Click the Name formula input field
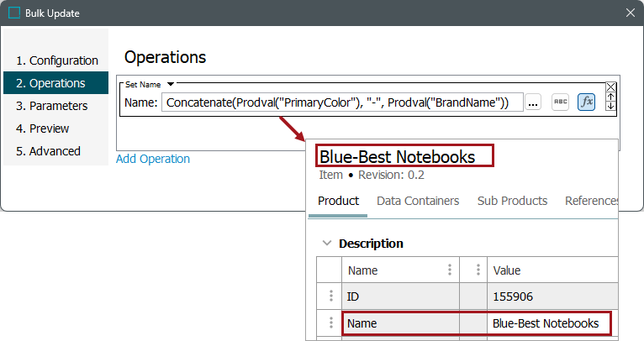644x341 pixels. pos(343,102)
